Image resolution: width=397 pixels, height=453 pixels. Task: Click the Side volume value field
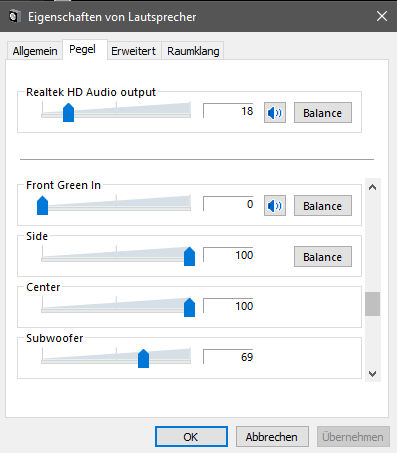228,255
